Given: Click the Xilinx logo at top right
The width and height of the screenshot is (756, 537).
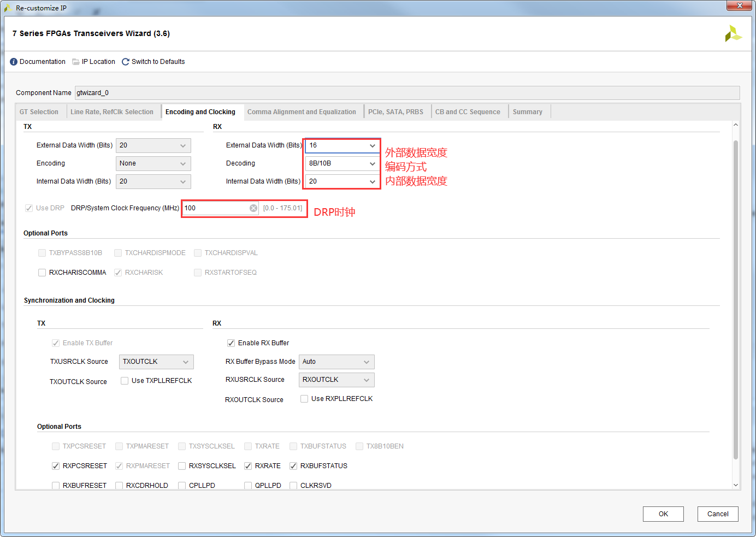Looking at the screenshot, I should click(x=733, y=33).
